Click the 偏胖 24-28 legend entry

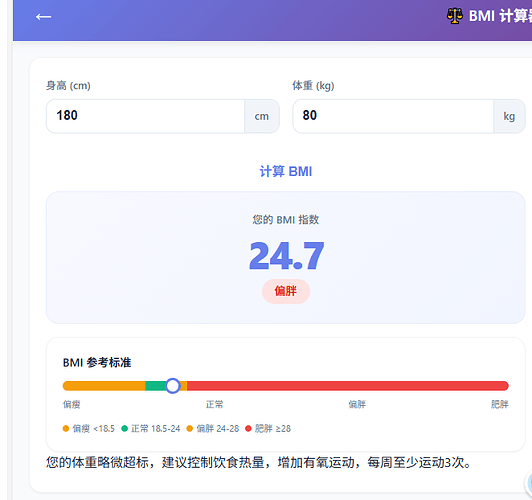coord(213,428)
